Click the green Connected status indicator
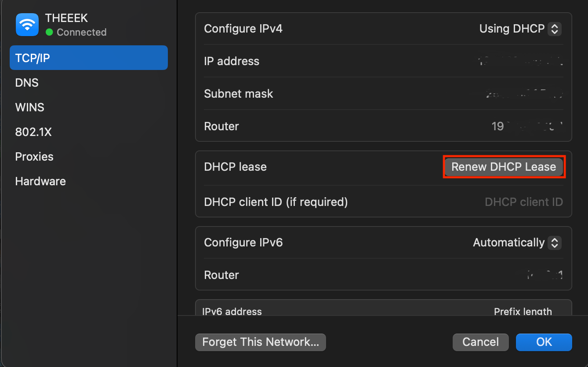This screenshot has height=367, width=588. point(50,32)
